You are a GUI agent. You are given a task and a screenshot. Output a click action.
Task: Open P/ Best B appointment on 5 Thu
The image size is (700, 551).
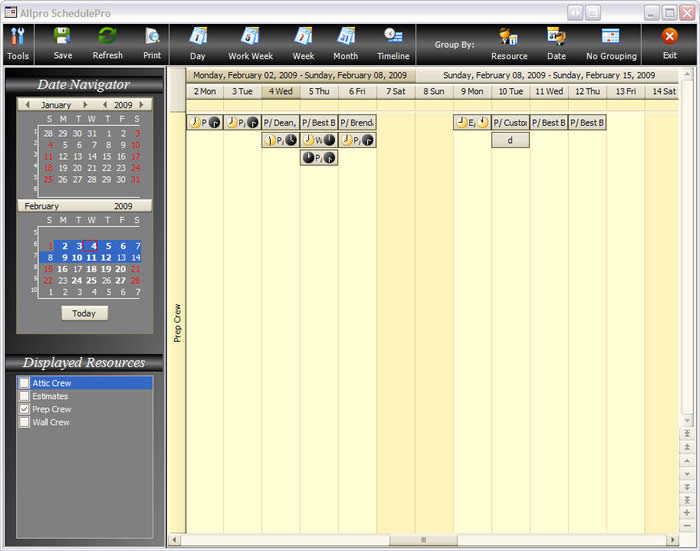[319, 122]
